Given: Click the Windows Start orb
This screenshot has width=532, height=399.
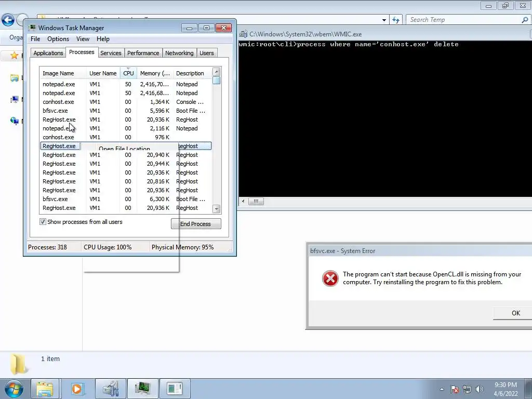Looking at the screenshot, I should (x=14, y=389).
